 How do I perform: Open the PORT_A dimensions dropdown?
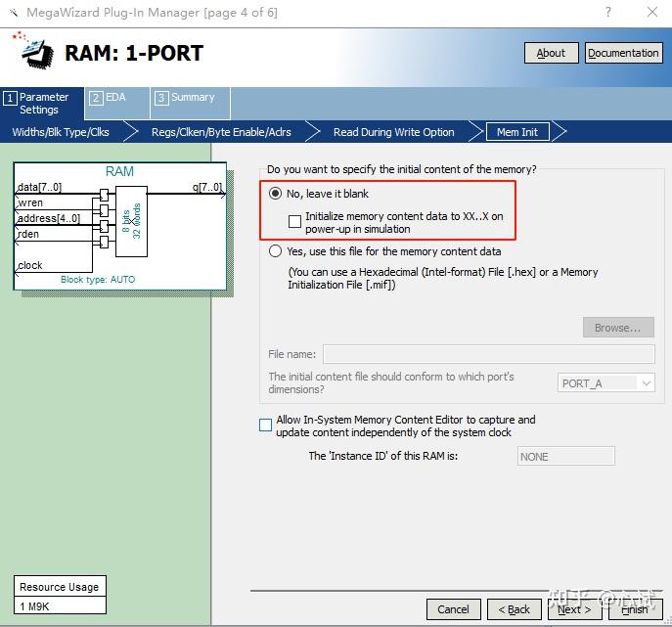(605, 383)
